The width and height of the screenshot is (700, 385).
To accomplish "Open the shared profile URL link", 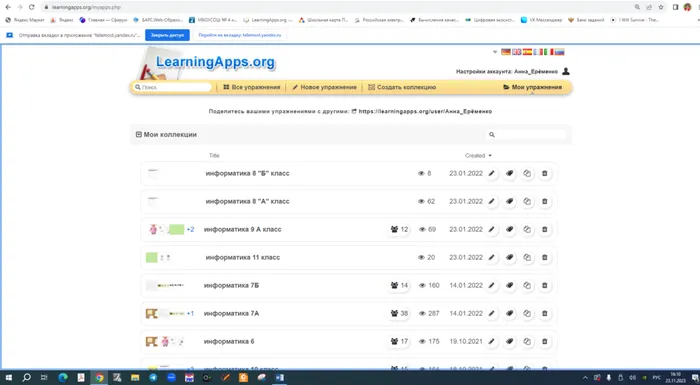I will (425, 111).
